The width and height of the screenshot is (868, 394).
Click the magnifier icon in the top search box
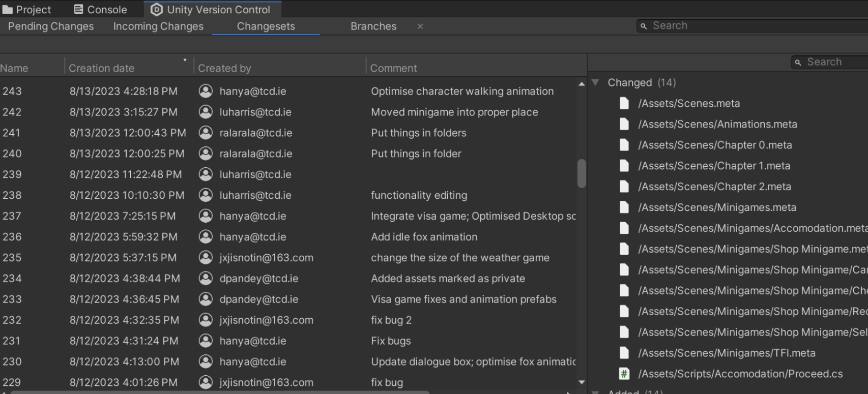644,26
